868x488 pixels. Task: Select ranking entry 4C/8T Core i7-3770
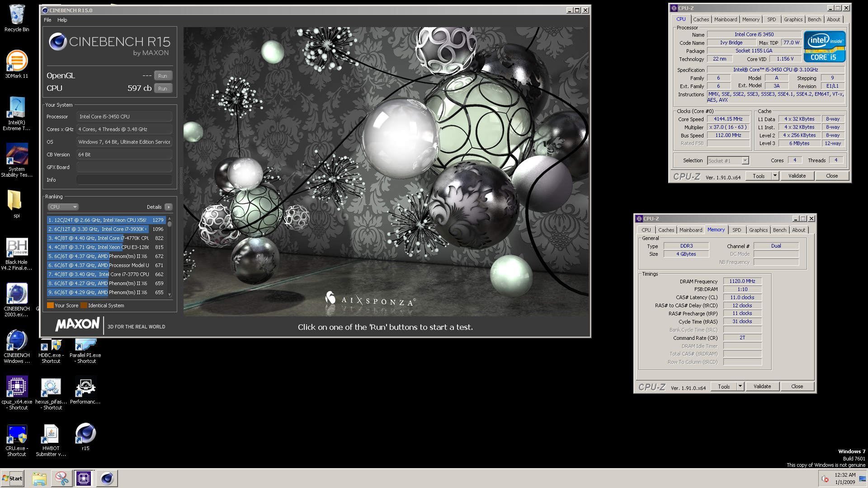tap(106, 274)
